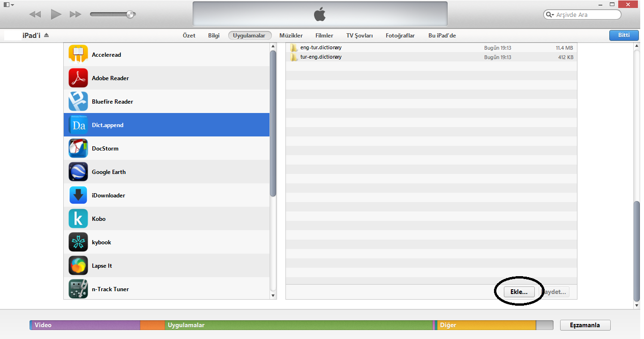Select the Uygulamalar tab
This screenshot has width=644, height=339.
tap(250, 36)
